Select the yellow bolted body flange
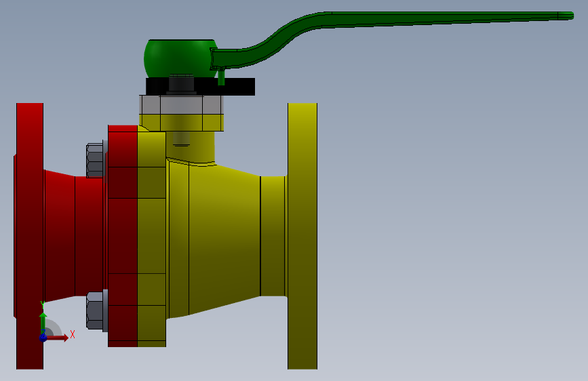The width and height of the screenshot is (588, 381). tap(152, 240)
